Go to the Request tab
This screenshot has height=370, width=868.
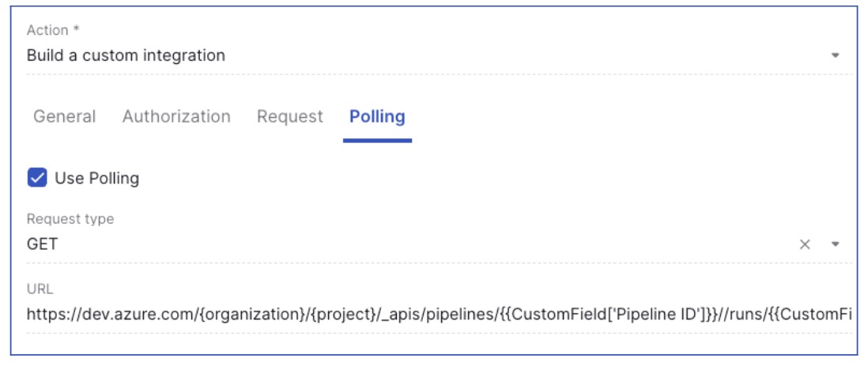[290, 116]
